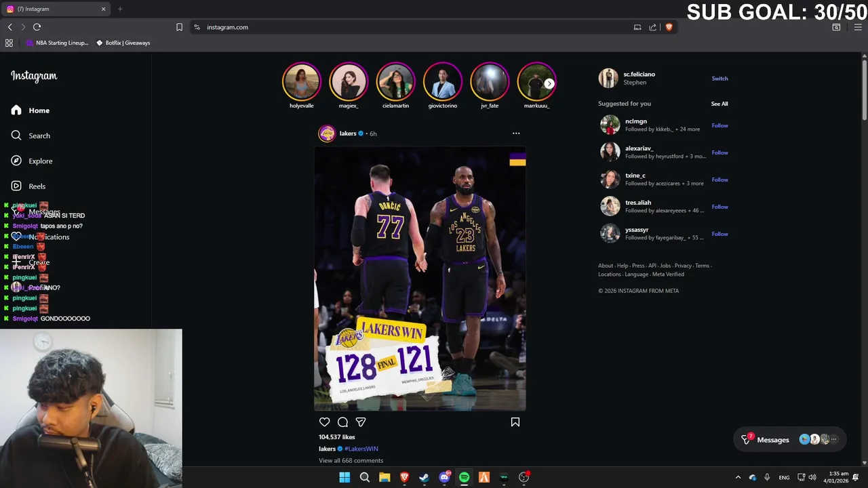This screenshot has height=488, width=868.
Task: Open the lakers profile avatar on the post
Action: [327, 134]
